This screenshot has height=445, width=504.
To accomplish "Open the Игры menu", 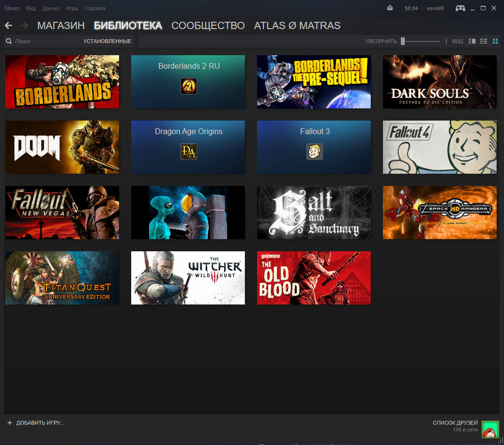I will pos(72,8).
